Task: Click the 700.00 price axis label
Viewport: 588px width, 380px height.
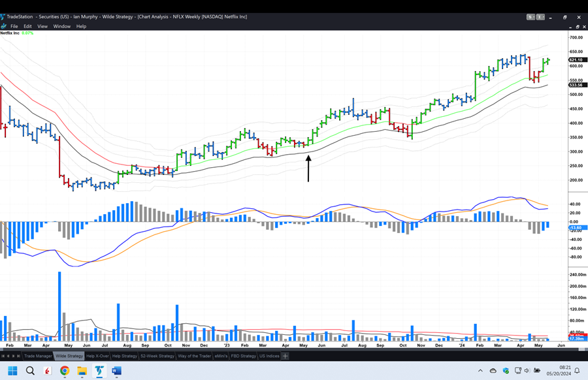Action: (576, 37)
